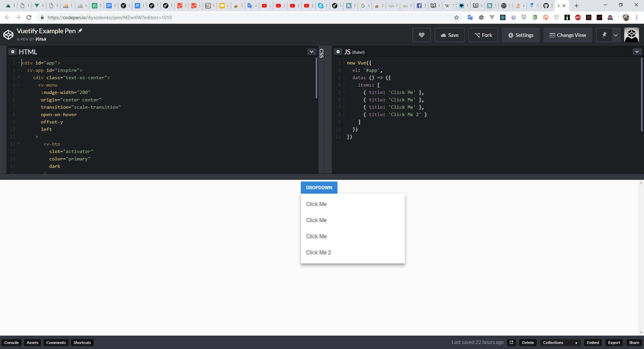Fold code at HTML line 3
Screen dimensions: 644x349
click(x=18, y=78)
